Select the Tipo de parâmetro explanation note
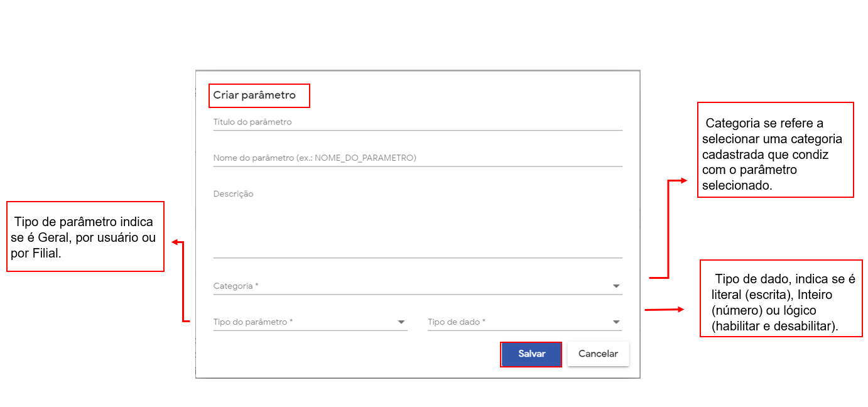 tap(85, 237)
